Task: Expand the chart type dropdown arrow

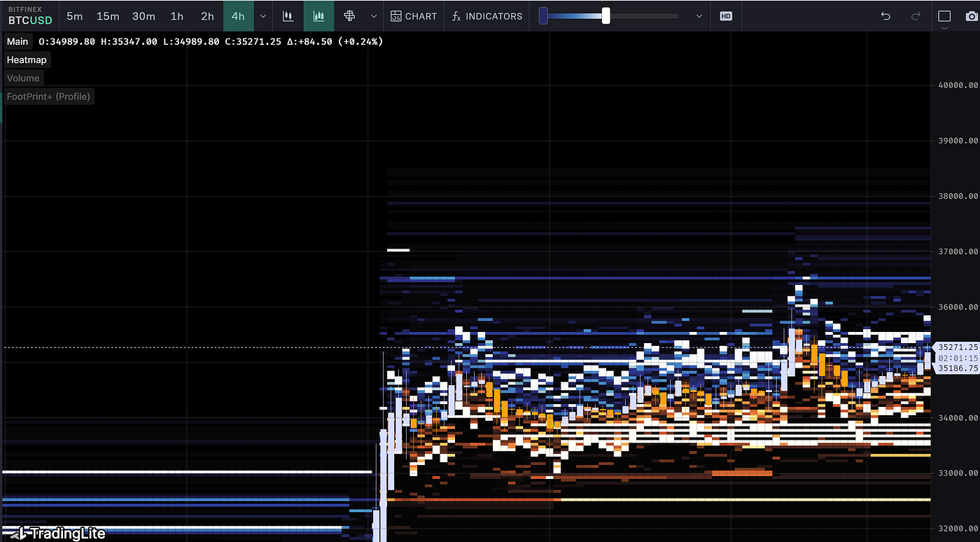Action: click(x=373, y=16)
